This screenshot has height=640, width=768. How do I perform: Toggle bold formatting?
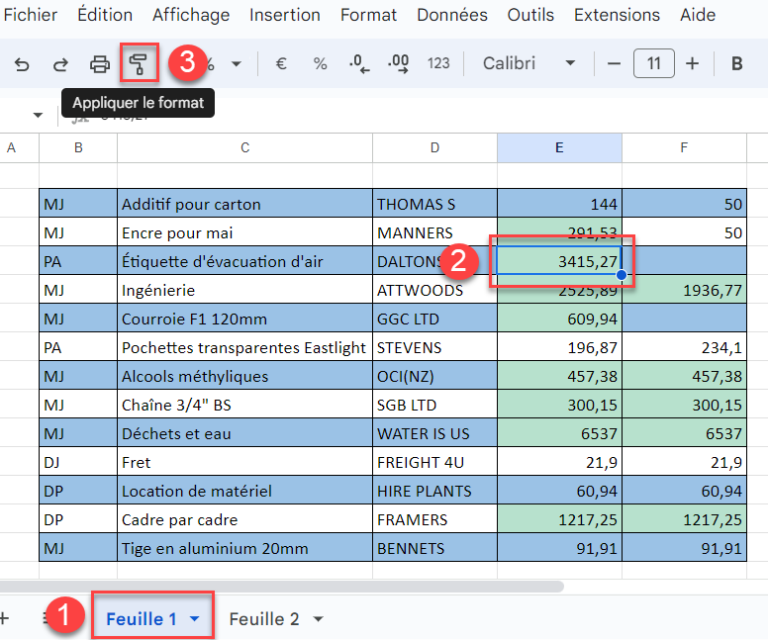coord(737,64)
